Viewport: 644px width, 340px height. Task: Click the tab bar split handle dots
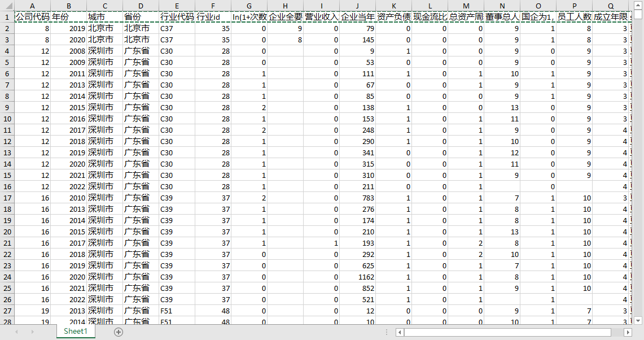[387, 332]
